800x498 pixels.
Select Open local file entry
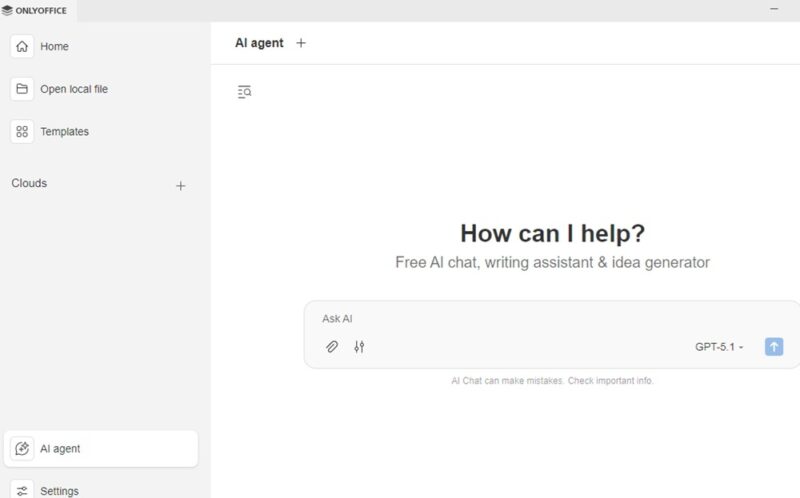pyautogui.click(x=101, y=89)
